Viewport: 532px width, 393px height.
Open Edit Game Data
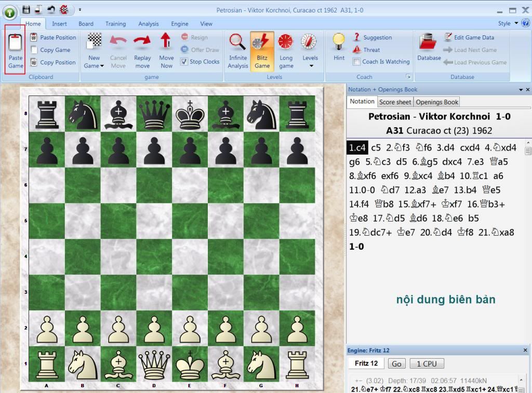[x=469, y=37]
